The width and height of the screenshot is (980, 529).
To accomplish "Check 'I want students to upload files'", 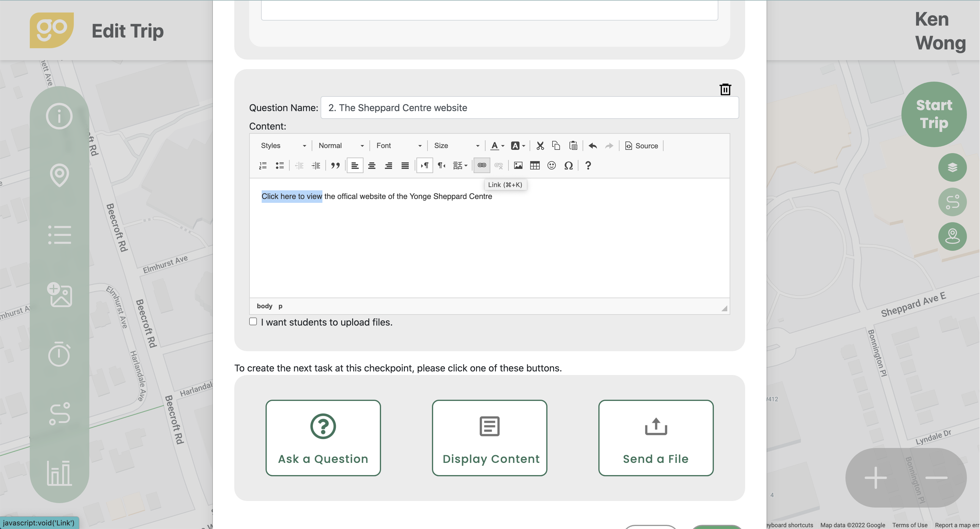I will pos(253,322).
